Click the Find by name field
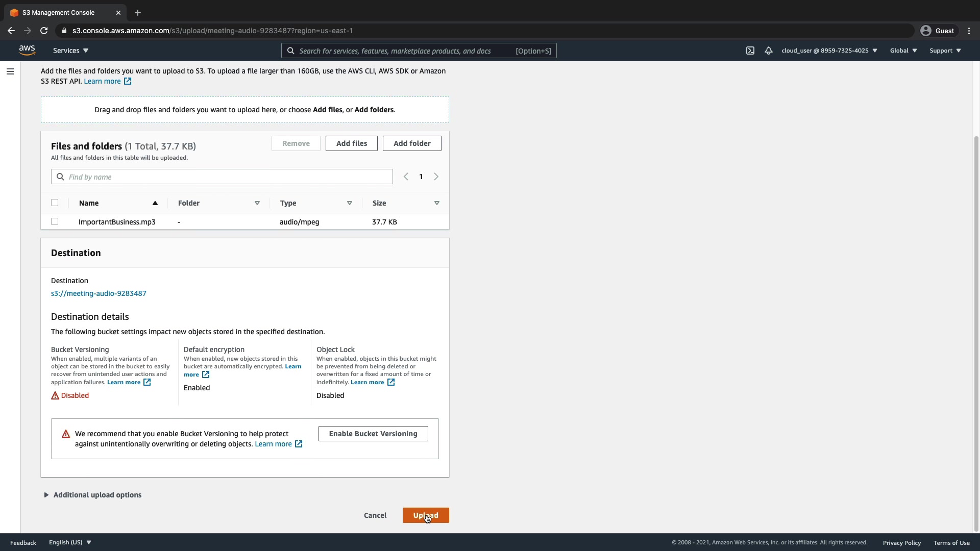Image resolution: width=980 pixels, height=551 pixels. pos(228,177)
